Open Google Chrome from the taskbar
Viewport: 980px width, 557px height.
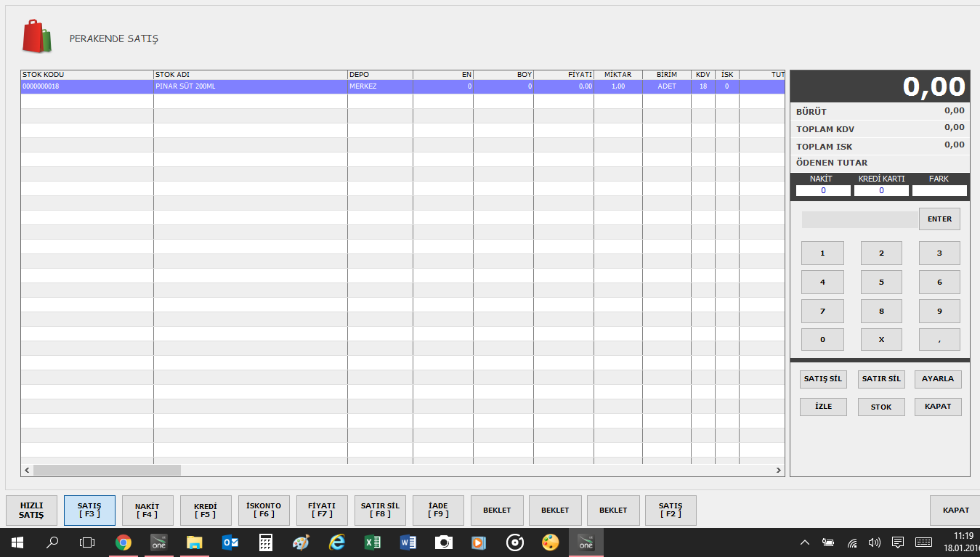123,542
